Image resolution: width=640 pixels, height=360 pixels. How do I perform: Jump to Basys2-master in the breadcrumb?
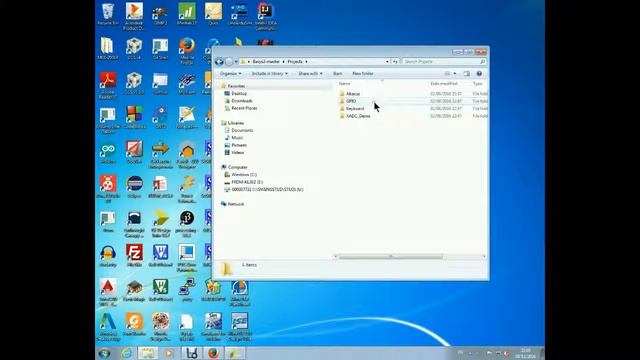pyautogui.click(x=266, y=62)
